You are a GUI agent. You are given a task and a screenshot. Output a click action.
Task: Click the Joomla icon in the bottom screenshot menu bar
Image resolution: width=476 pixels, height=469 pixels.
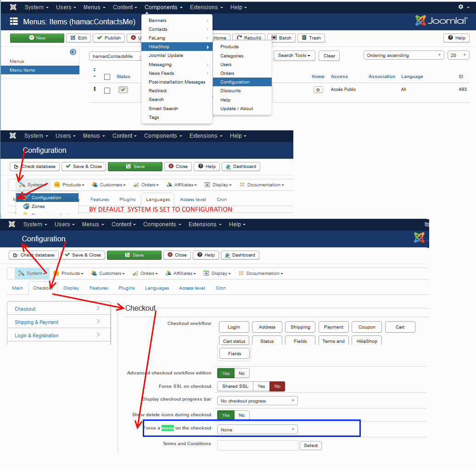pos(12,224)
